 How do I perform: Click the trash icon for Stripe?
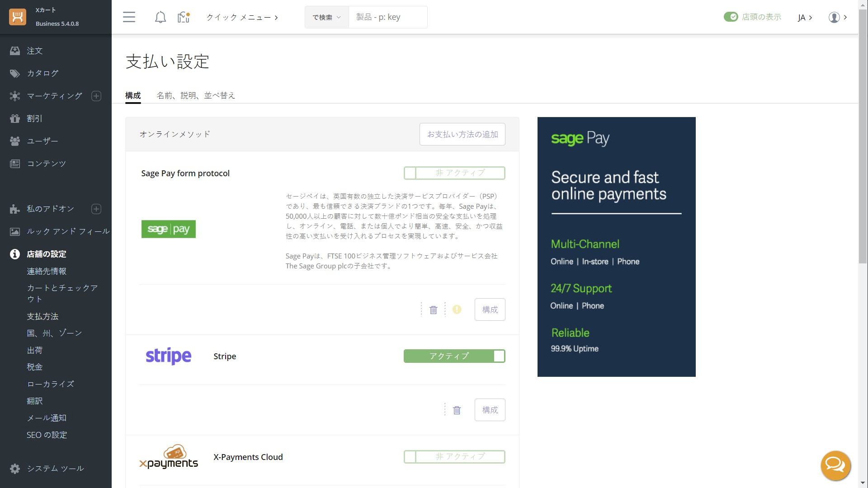coord(457,410)
